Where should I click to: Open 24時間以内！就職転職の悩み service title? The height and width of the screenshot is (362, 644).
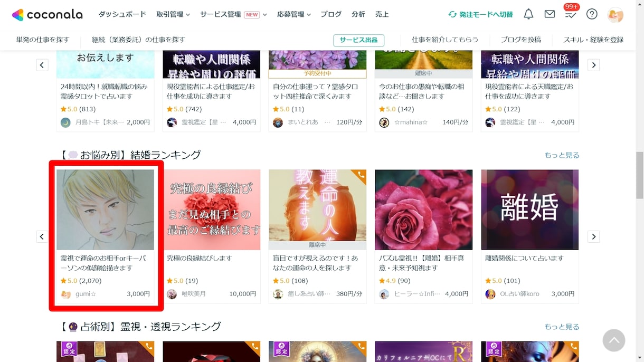pos(104,91)
